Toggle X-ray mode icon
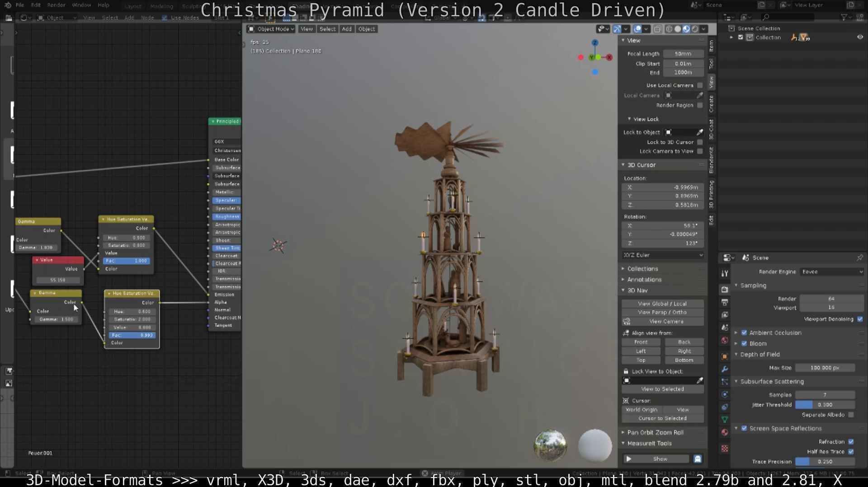Viewport: 868px width, 487px height. (x=657, y=29)
